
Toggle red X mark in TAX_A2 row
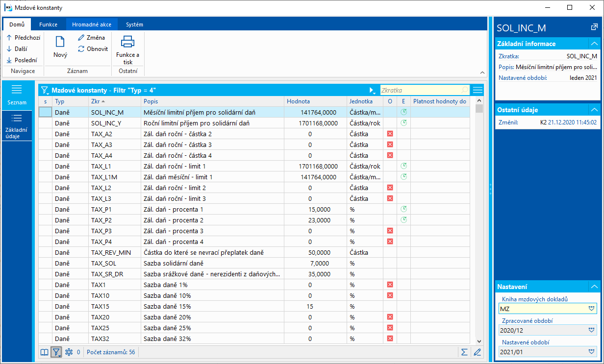pyautogui.click(x=390, y=134)
